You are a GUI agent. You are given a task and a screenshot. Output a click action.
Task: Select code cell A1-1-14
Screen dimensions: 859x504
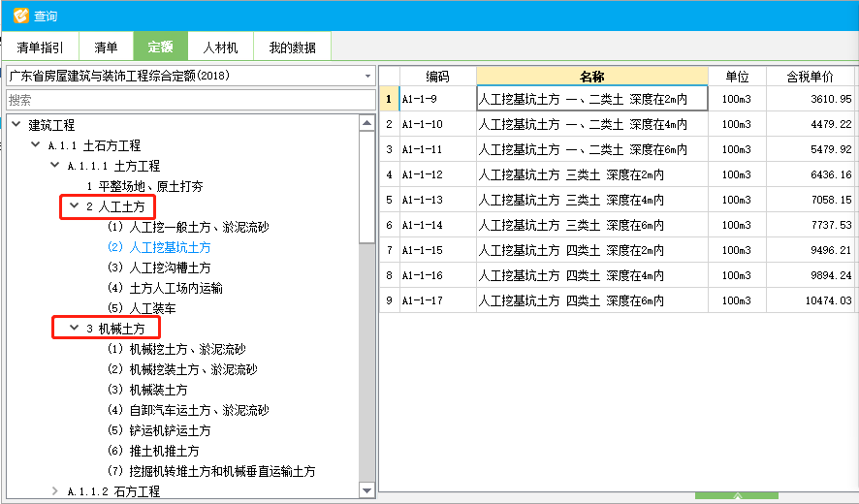pos(437,225)
